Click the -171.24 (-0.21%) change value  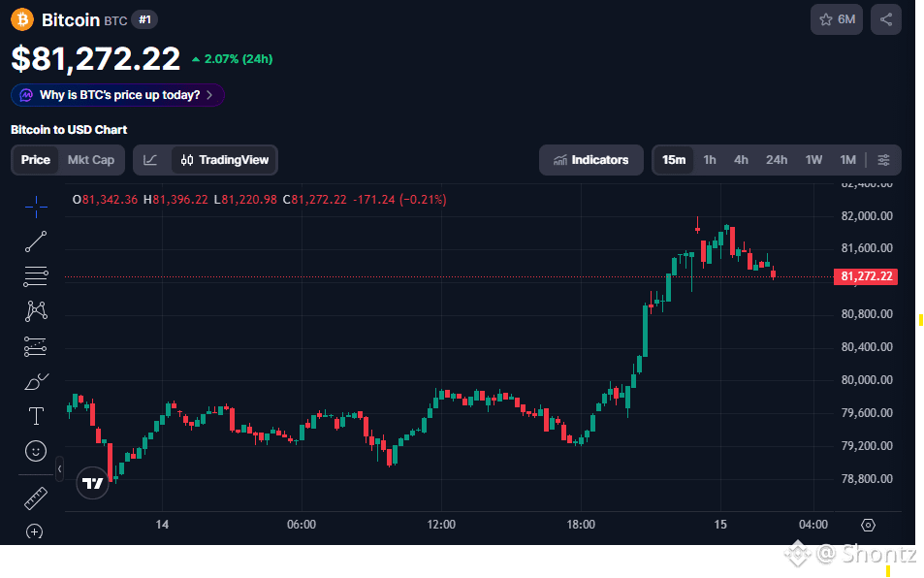pyautogui.click(x=399, y=200)
